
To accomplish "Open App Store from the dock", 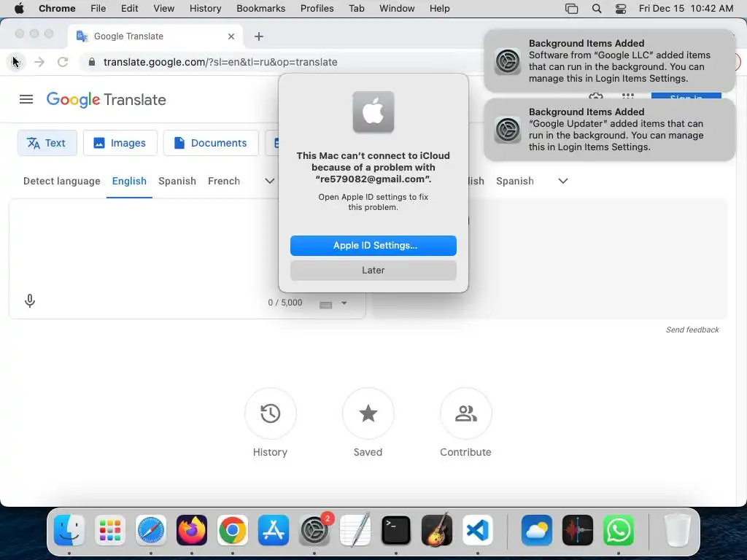I will point(274,530).
